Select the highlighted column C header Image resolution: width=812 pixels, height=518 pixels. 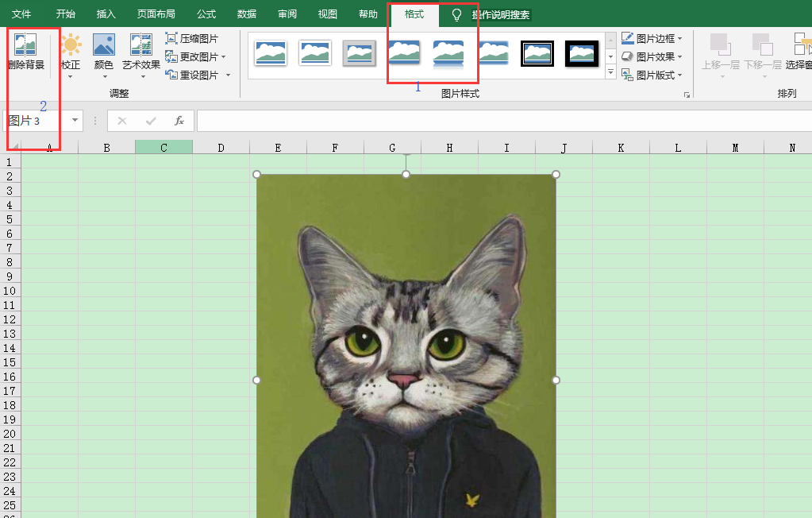164,147
